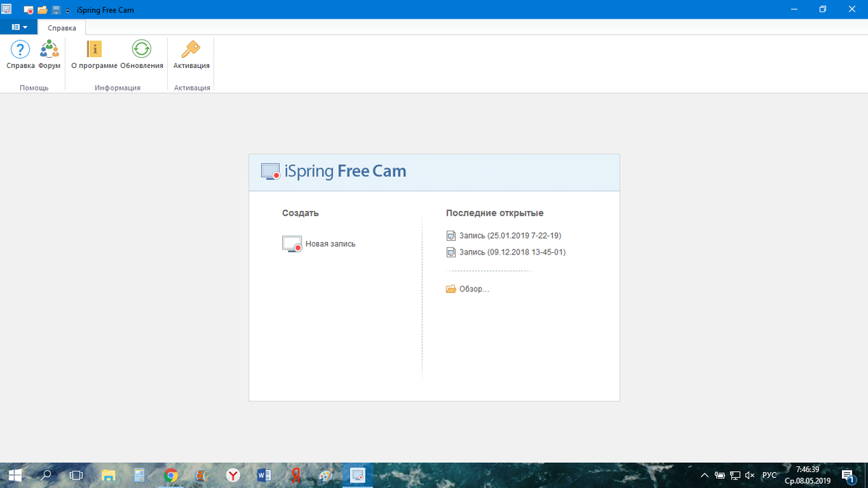Open Yandex Browser red Y icon on taskbar
Image resolution: width=868 pixels, height=488 pixels.
[233, 475]
